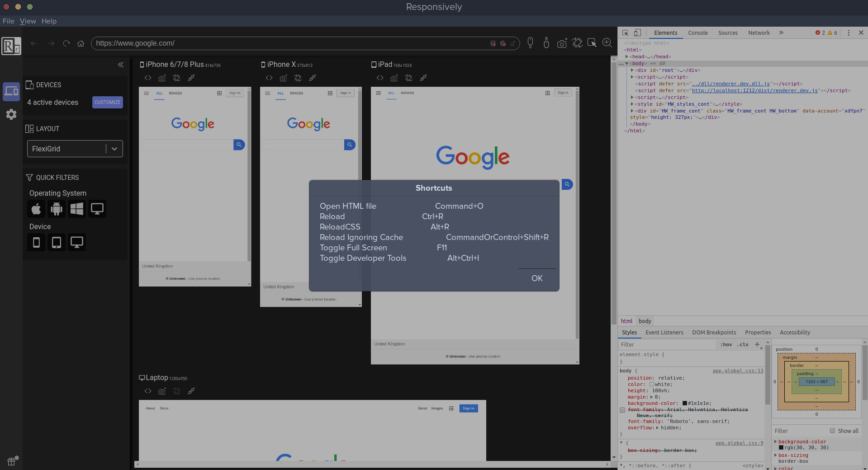Click the Responsively logo icon
868x470 pixels.
click(x=11, y=46)
